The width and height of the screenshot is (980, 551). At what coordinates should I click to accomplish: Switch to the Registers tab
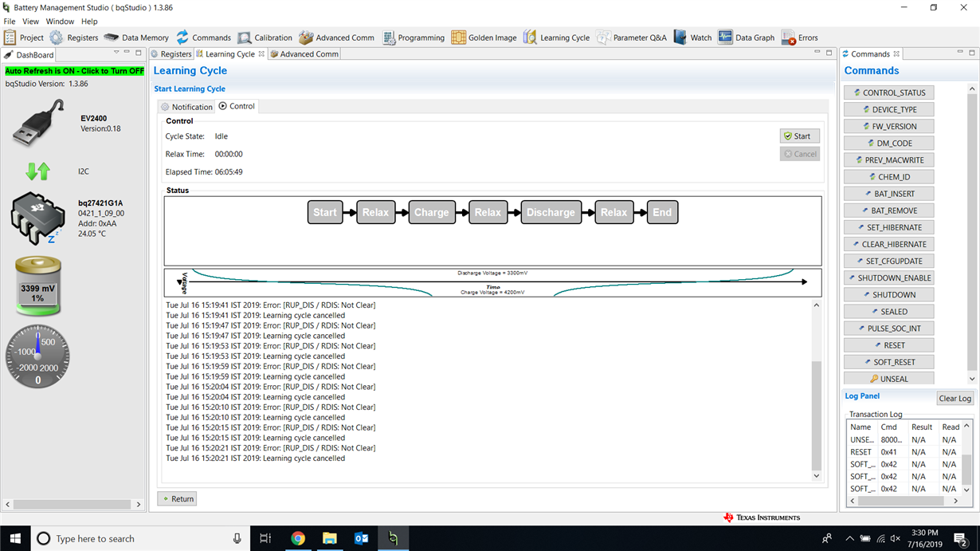(171, 54)
